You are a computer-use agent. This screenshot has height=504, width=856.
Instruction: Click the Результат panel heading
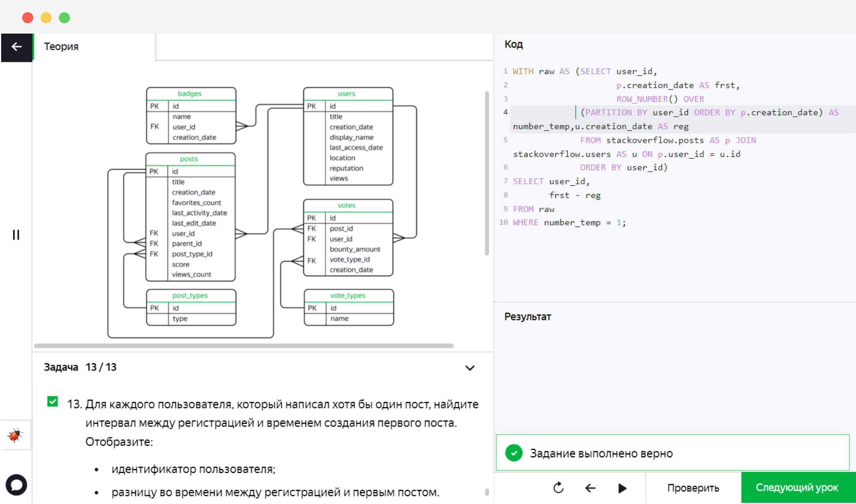click(528, 317)
